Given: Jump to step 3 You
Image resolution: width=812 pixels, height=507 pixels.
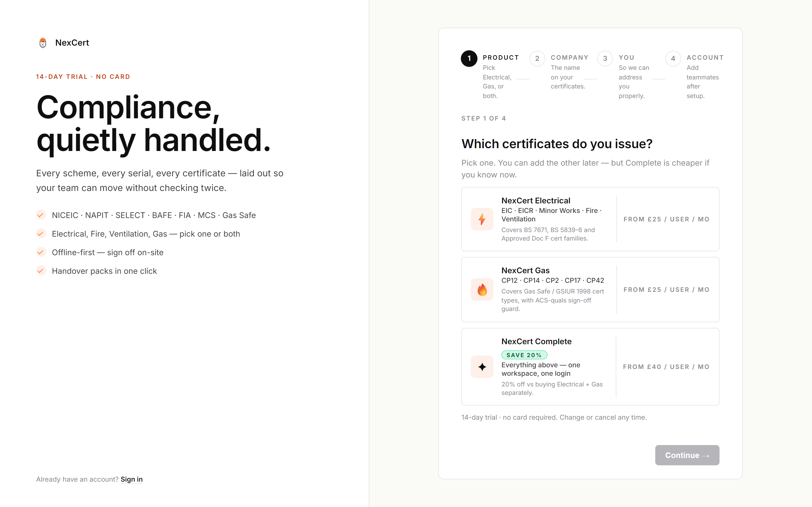Looking at the screenshot, I should (605, 59).
